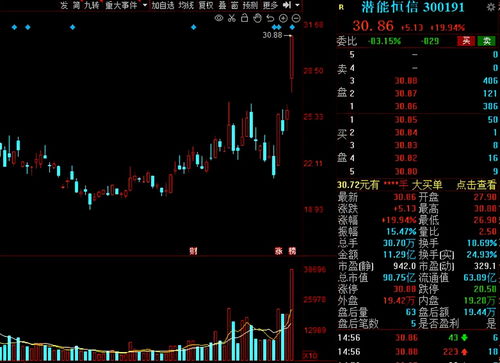Image resolution: width=500 pixels, height=363 pixels.
Task: Select buy level 5 price 30.80
Action: [x=406, y=172]
